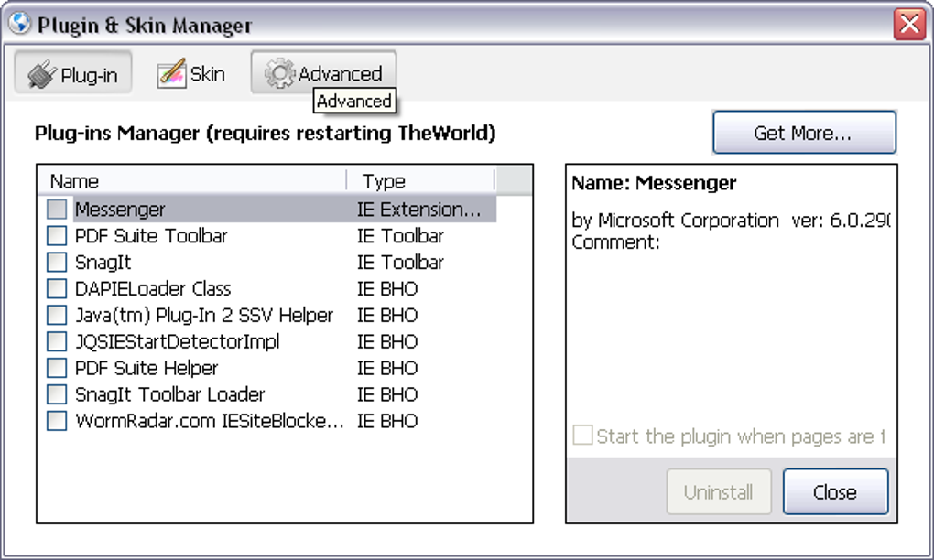Click the Skin tab's paintbrush icon
The width and height of the screenshot is (934, 560).
pos(171,74)
